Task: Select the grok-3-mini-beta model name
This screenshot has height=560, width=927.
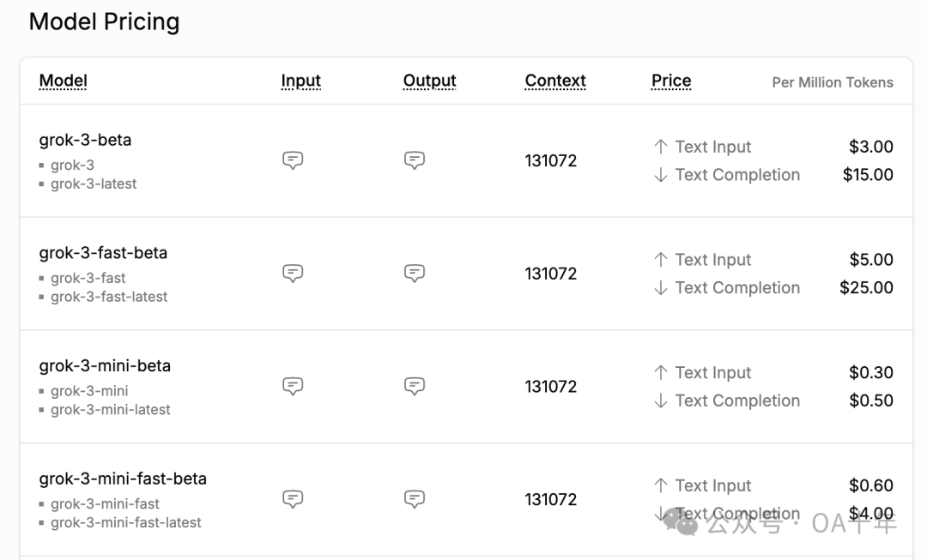Action: click(x=105, y=366)
